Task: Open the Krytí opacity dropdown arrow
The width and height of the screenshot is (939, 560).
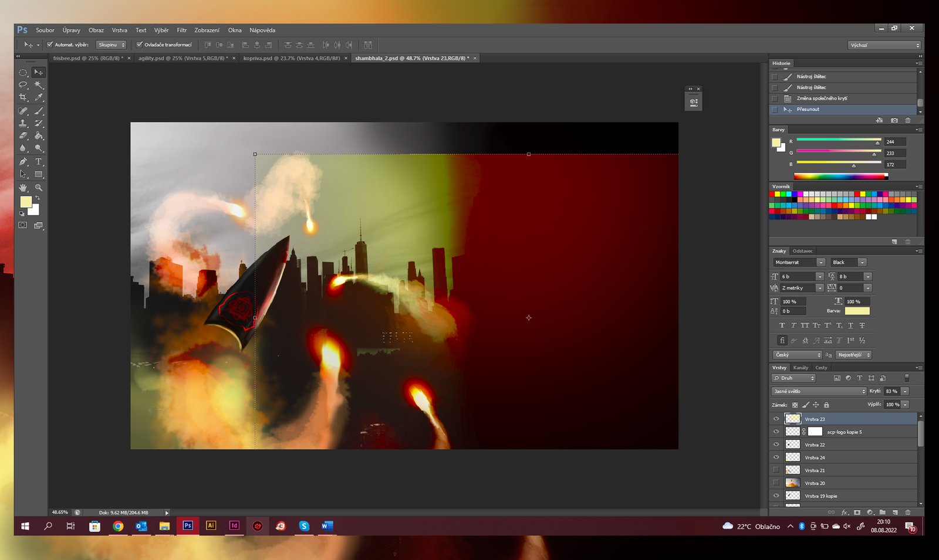Action: tap(905, 391)
